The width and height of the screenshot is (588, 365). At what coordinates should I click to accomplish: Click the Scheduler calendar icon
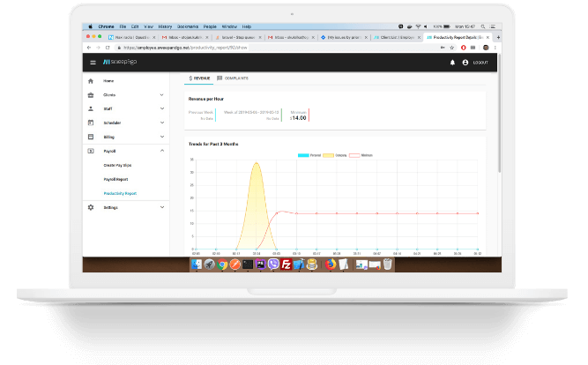pos(91,123)
